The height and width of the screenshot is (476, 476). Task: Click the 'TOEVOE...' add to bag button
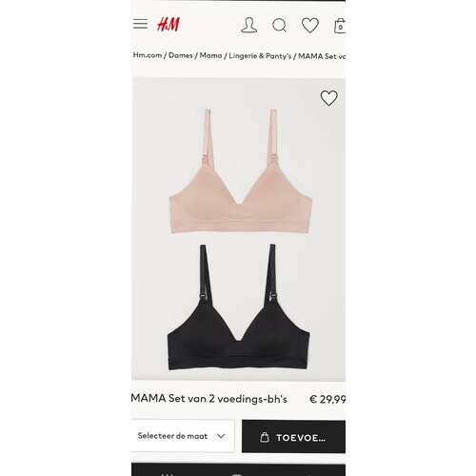pos(293,437)
